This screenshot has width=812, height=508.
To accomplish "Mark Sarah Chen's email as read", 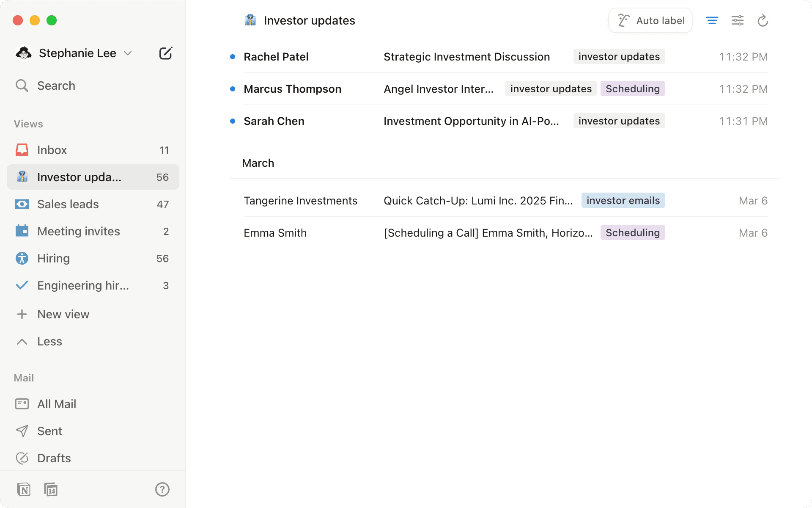I will 232,121.
